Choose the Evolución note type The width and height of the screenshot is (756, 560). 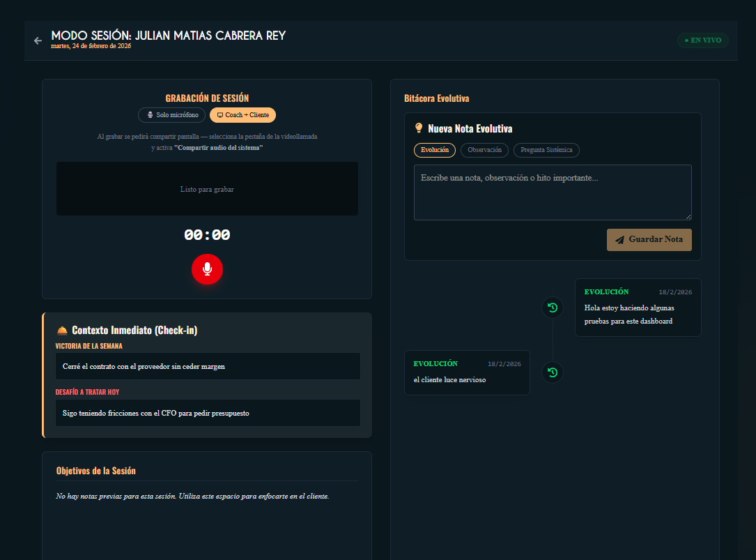point(434,150)
